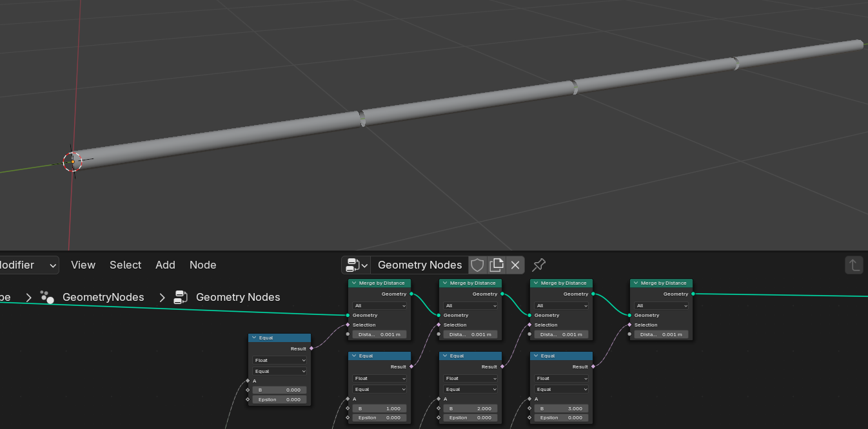Image resolution: width=868 pixels, height=429 pixels.
Task: Click the B 2.000 value field
Action: click(471, 408)
